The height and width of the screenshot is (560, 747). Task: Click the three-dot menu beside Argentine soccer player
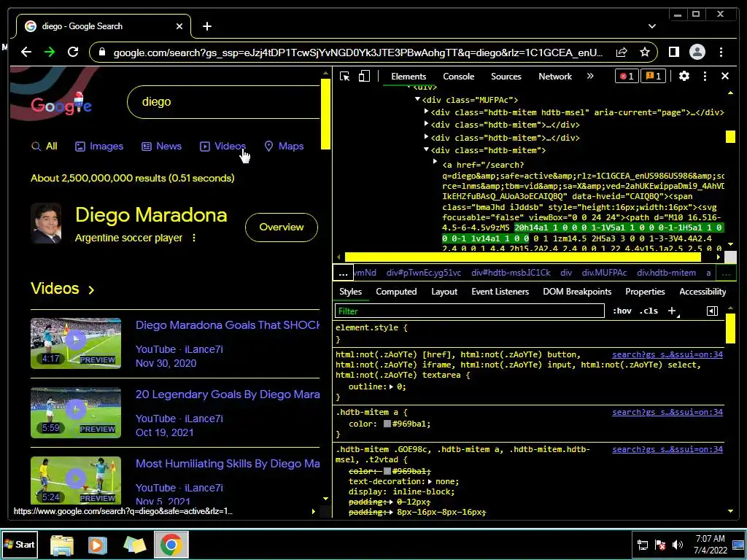pos(194,238)
